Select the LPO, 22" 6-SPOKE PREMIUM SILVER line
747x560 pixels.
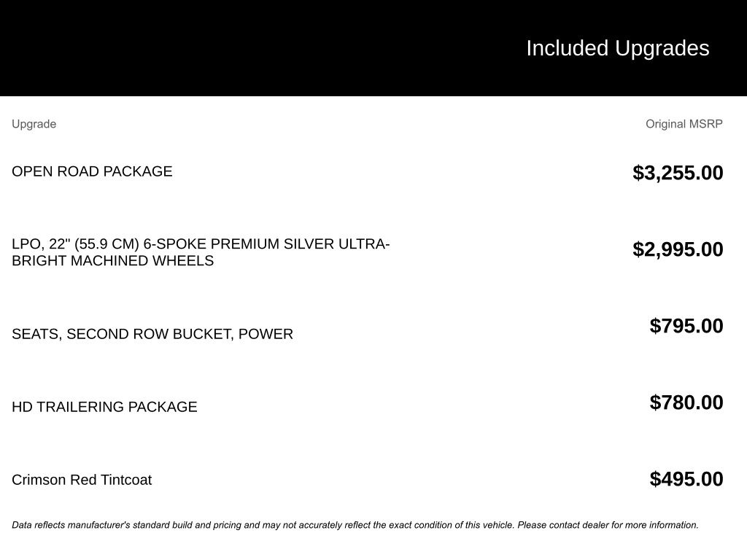point(201,244)
